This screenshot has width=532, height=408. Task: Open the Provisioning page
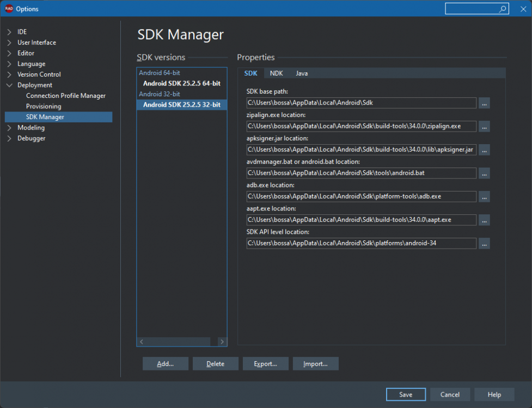pyautogui.click(x=44, y=107)
